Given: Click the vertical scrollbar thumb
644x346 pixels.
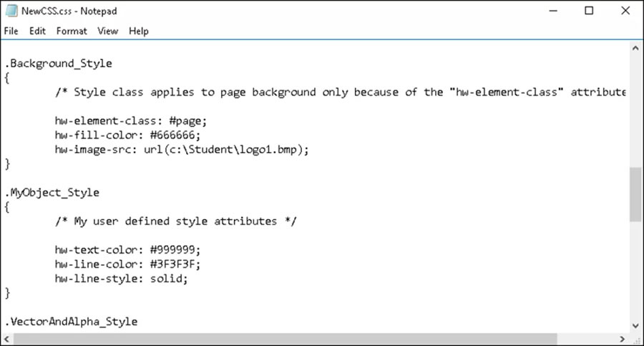Looking at the screenshot, I should tap(635, 195).
